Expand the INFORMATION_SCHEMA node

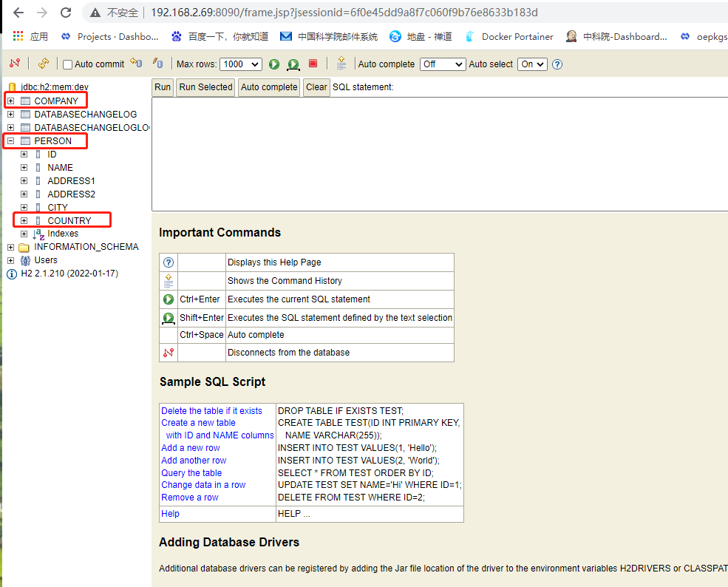point(10,247)
